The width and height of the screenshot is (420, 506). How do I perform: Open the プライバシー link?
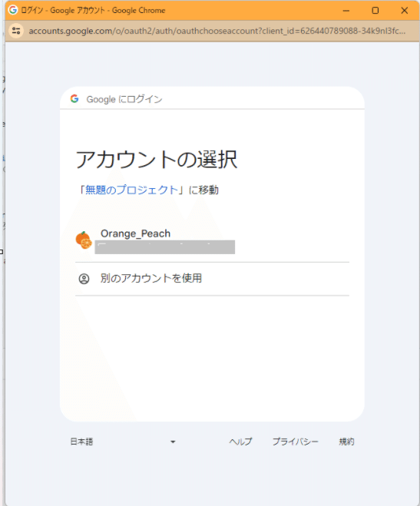pyautogui.click(x=295, y=442)
